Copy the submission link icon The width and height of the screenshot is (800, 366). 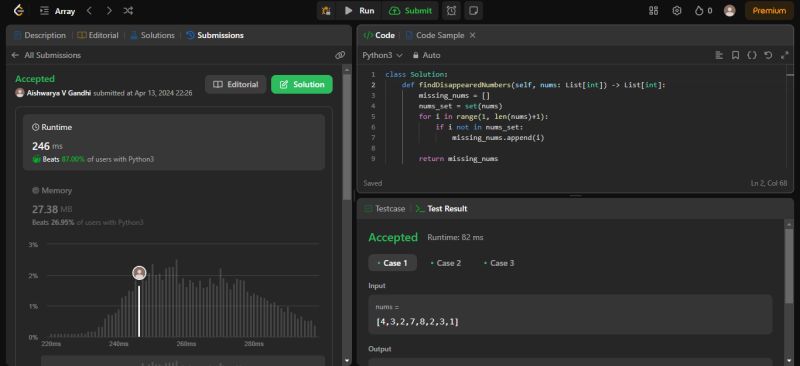click(340, 55)
